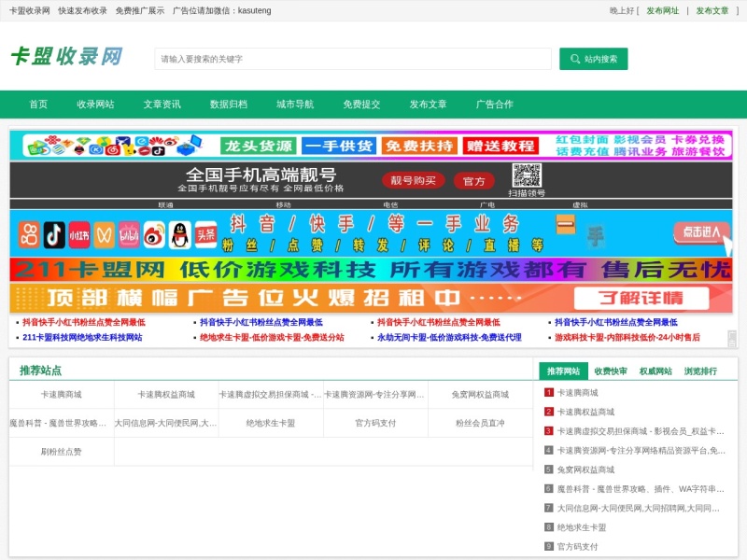Click the 免费扶持 orange banner label
This screenshot has height=560, width=747.
tap(419, 146)
